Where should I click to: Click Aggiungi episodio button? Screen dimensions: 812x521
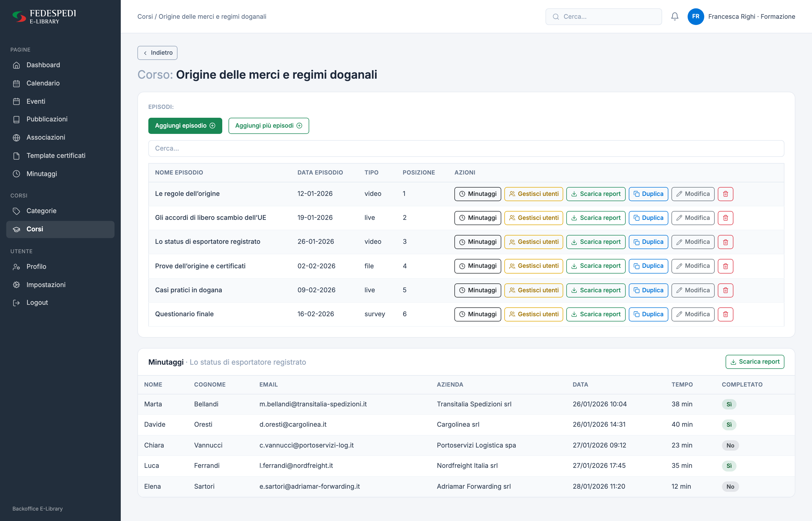185,126
